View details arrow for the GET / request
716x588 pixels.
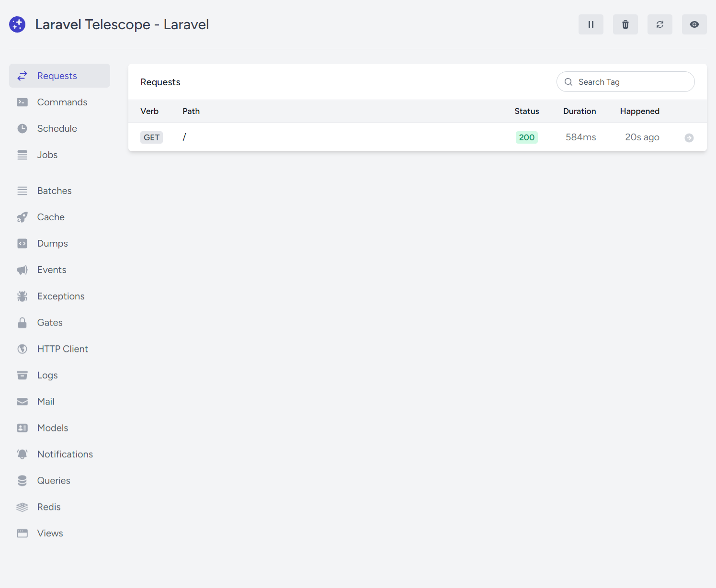click(x=689, y=138)
